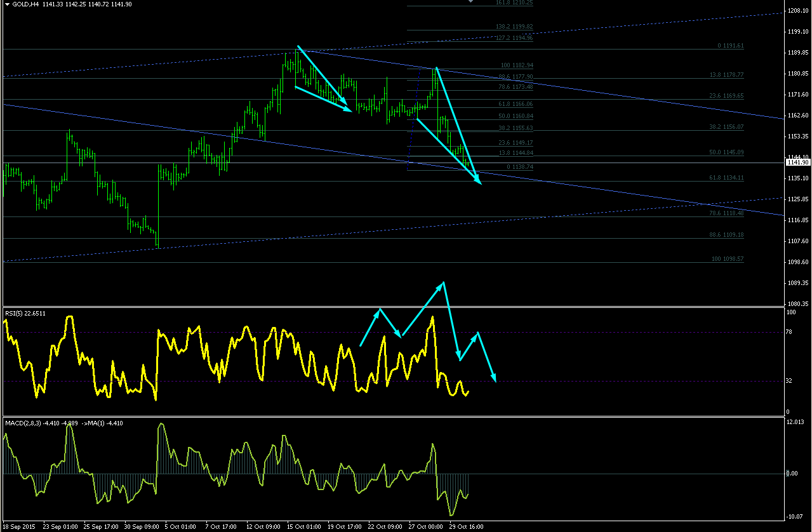Image resolution: width=812 pixels, height=532 pixels.
Task: Click the Fibonacci label 13.8 1144.84
Action: pyautogui.click(x=516, y=153)
